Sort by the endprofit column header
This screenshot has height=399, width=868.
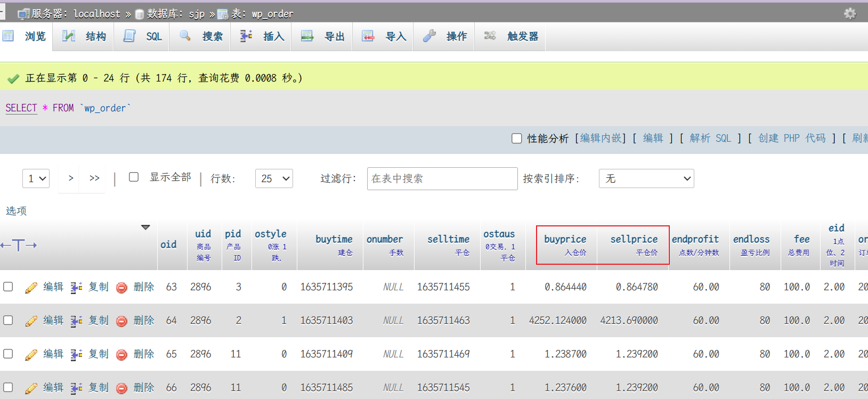pos(695,239)
